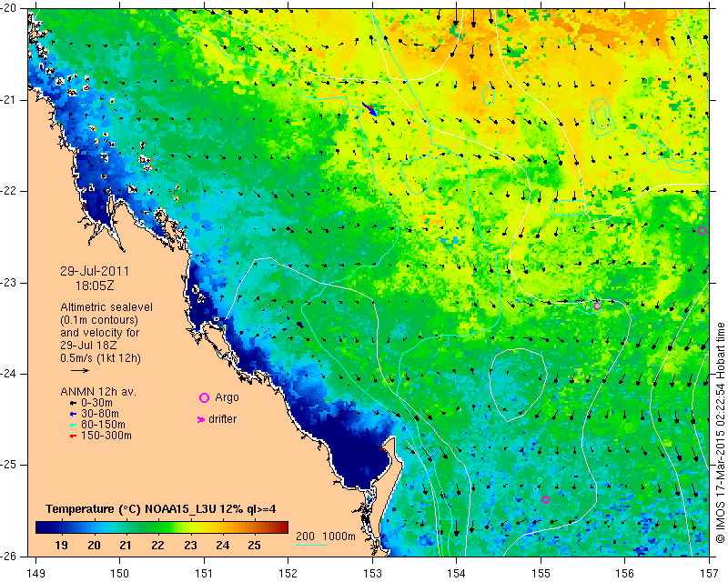The height and width of the screenshot is (582, 728).
Task: Click the red 150-300m legend arrow
Action: pyautogui.click(x=73, y=436)
